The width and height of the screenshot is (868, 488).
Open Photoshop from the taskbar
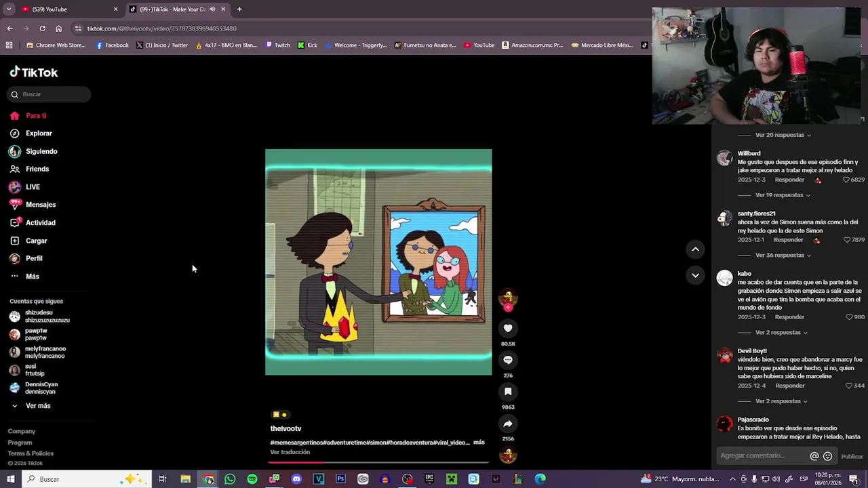[x=340, y=479]
